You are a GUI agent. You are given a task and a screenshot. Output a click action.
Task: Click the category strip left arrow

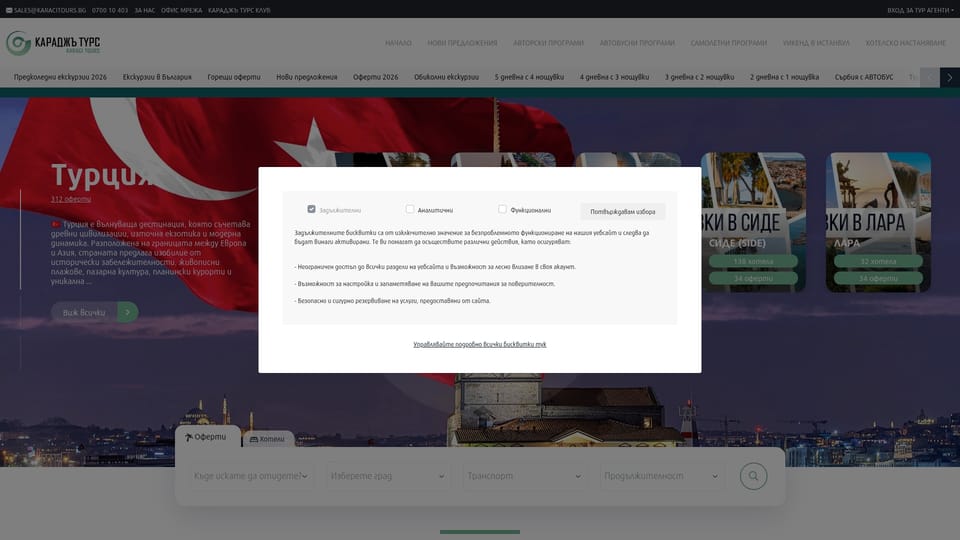pyautogui.click(x=929, y=77)
